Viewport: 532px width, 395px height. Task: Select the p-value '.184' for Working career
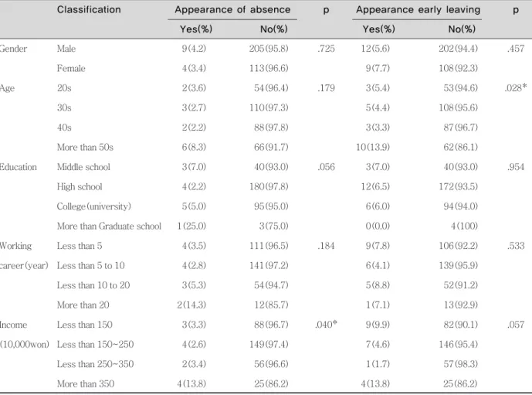pyautogui.click(x=326, y=246)
